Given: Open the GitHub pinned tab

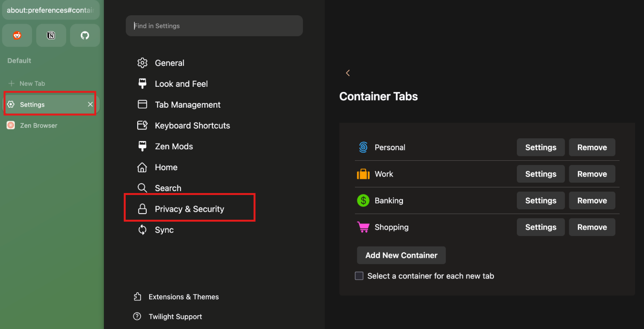Looking at the screenshot, I should (x=84, y=35).
